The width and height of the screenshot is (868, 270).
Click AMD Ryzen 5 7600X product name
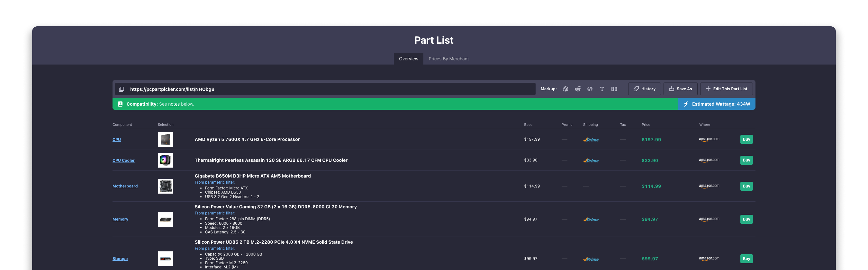pos(247,139)
